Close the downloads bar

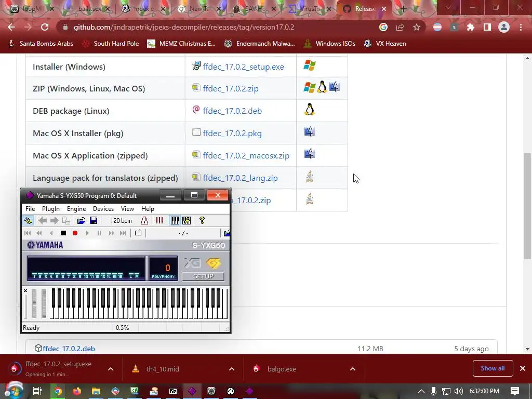pyautogui.click(x=523, y=368)
